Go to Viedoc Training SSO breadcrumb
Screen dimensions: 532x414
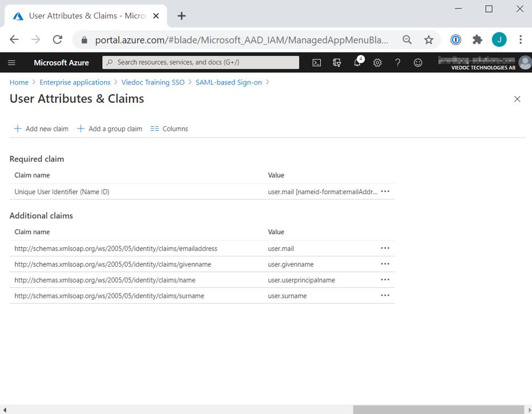153,82
